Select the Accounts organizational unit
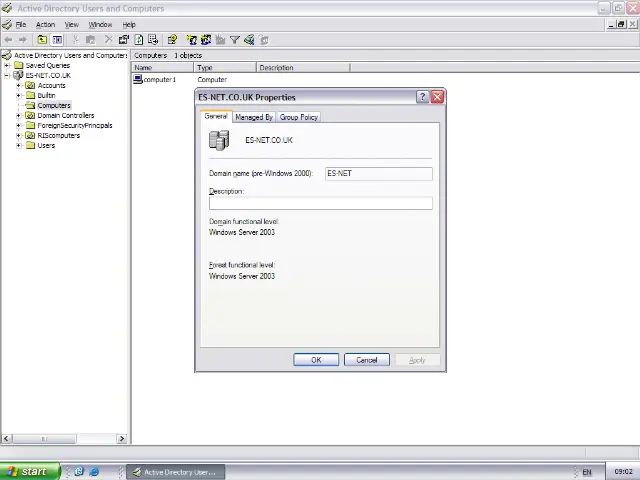Image resolution: width=640 pixels, height=480 pixels. tap(51, 85)
